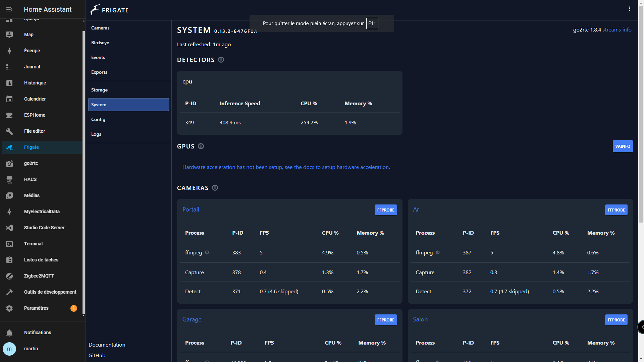The height and width of the screenshot is (362, 644).
Task: Click info icon beside Portail ffmpeg
Action: pyautogui.click(x=207, y=252)
